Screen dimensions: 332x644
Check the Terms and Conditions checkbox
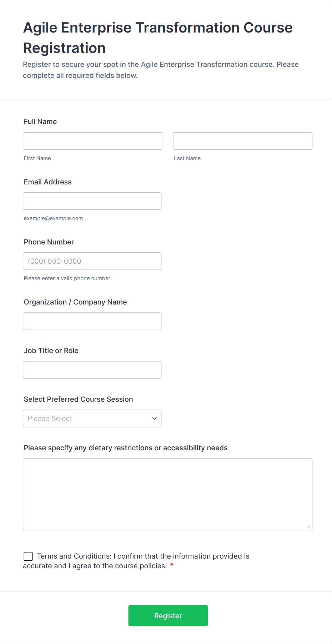click(28, 556)
